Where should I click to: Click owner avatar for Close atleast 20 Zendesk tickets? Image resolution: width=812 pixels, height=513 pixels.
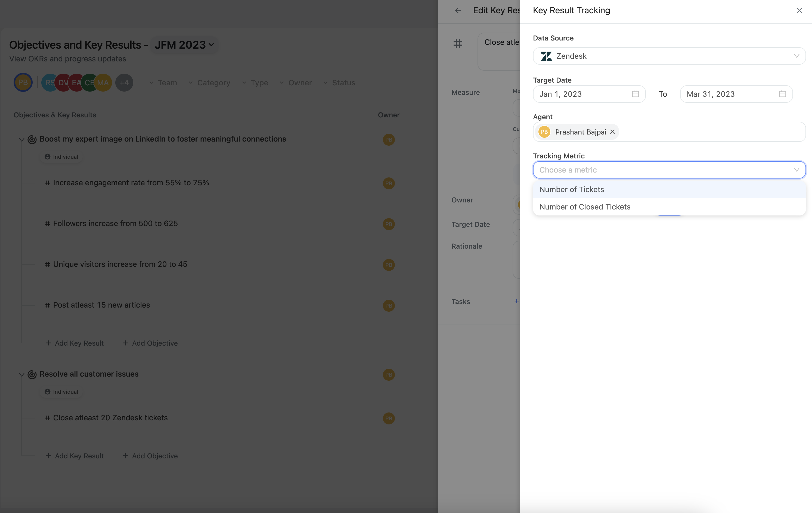389,419
